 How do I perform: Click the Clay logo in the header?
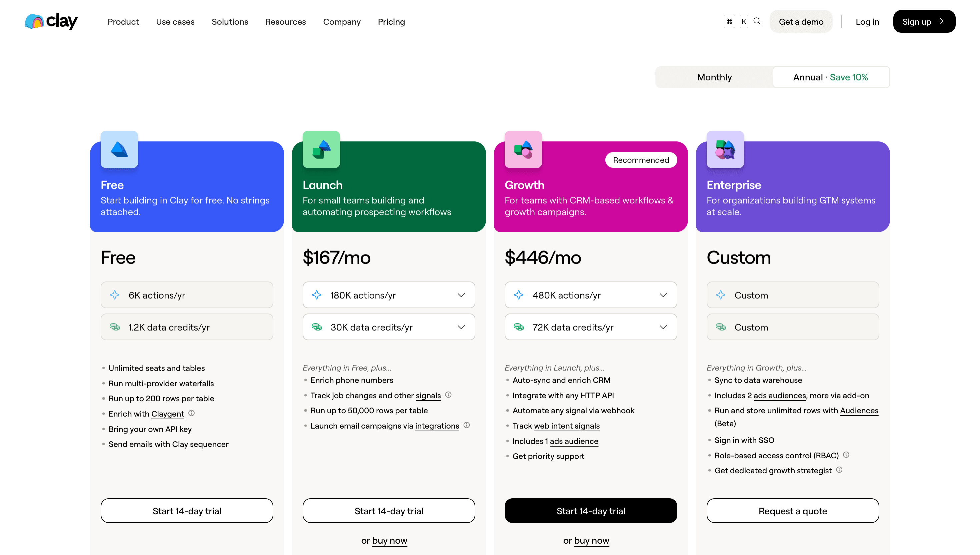pyautogui.click(x=51, y=21)
